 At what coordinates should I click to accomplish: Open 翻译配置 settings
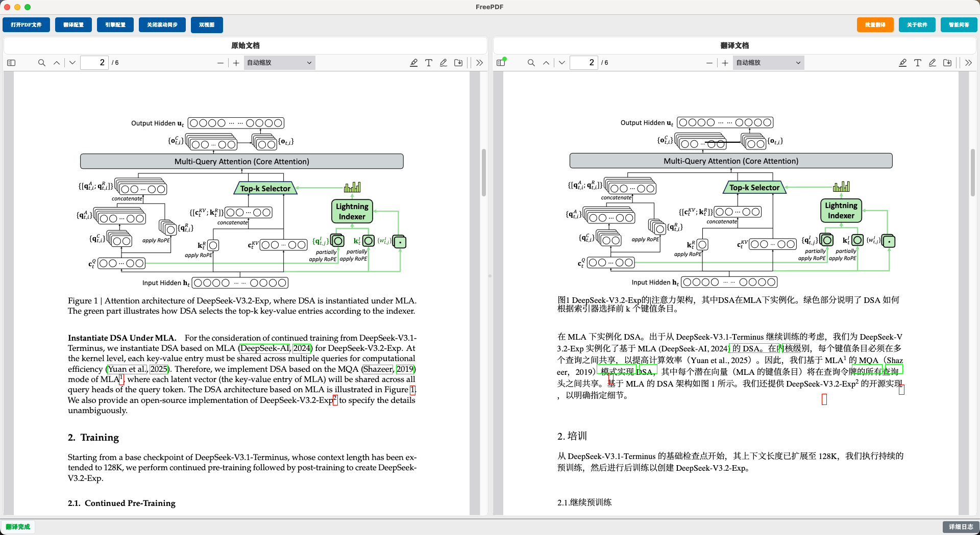coord(73,25)
